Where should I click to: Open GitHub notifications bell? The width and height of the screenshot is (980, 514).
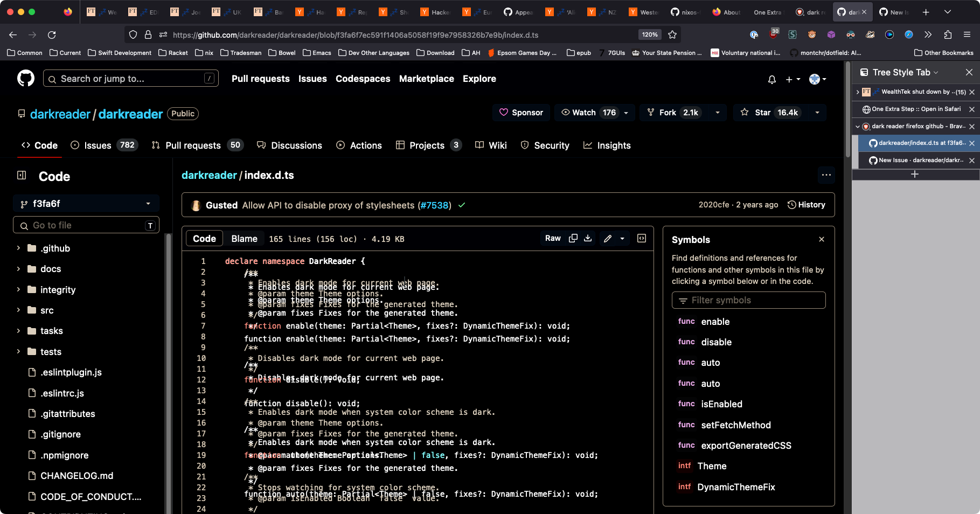click(x=772, y=79)
